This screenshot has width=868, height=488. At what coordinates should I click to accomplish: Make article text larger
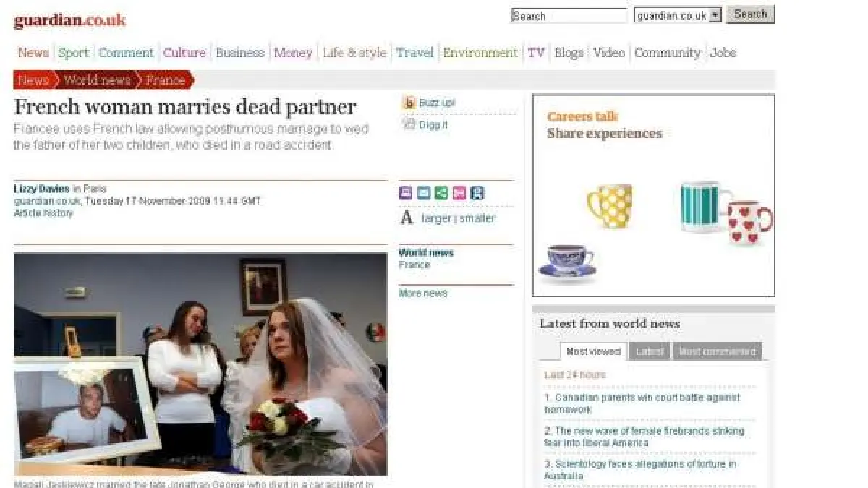pos(436,218)
